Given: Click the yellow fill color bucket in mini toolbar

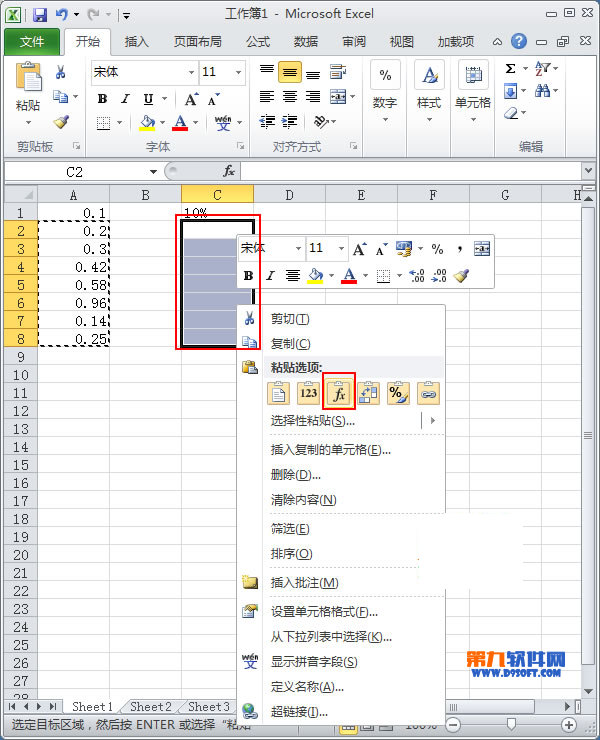Looking at the screenshot, I should [x=314, y=275].
